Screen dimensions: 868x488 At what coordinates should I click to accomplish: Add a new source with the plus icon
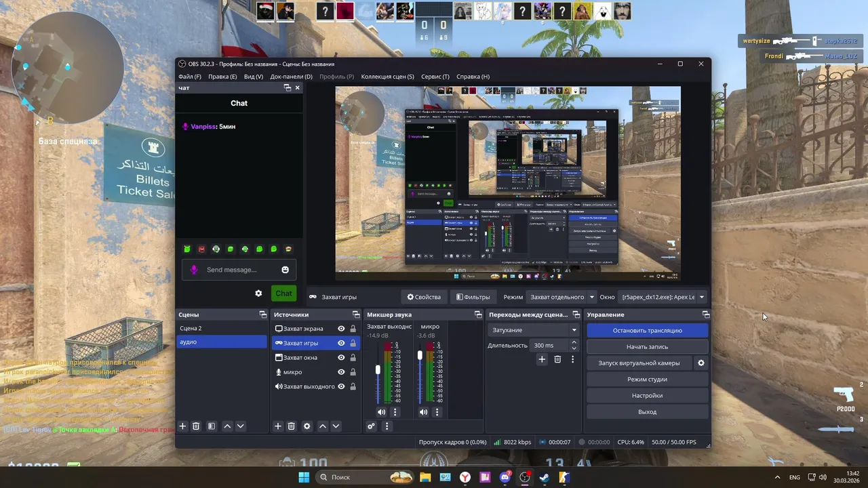277,426
